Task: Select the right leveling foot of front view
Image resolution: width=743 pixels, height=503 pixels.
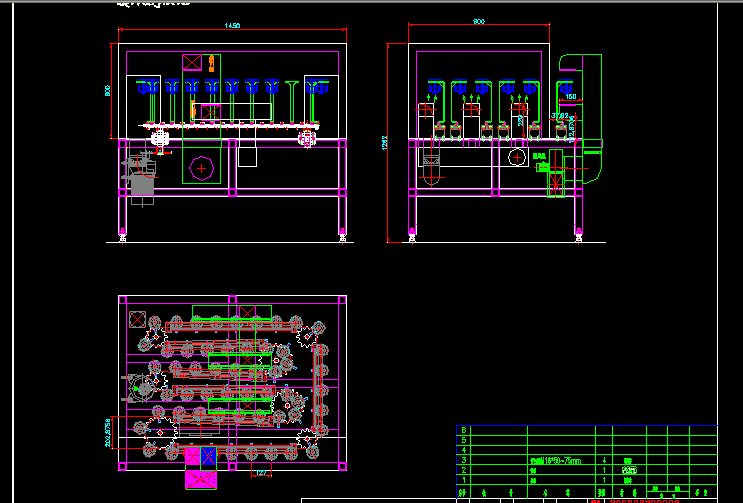Action: (x=343, y=236)
